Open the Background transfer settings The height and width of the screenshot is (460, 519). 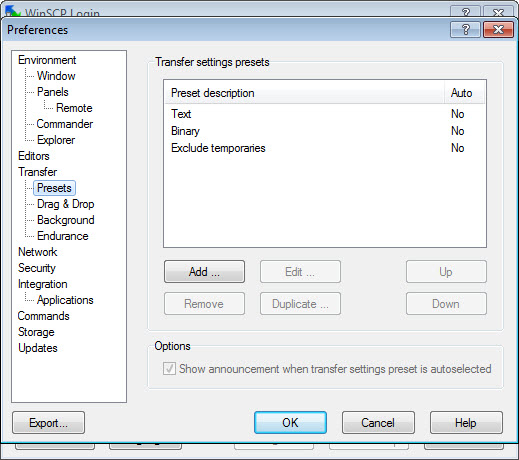point(66,220)
